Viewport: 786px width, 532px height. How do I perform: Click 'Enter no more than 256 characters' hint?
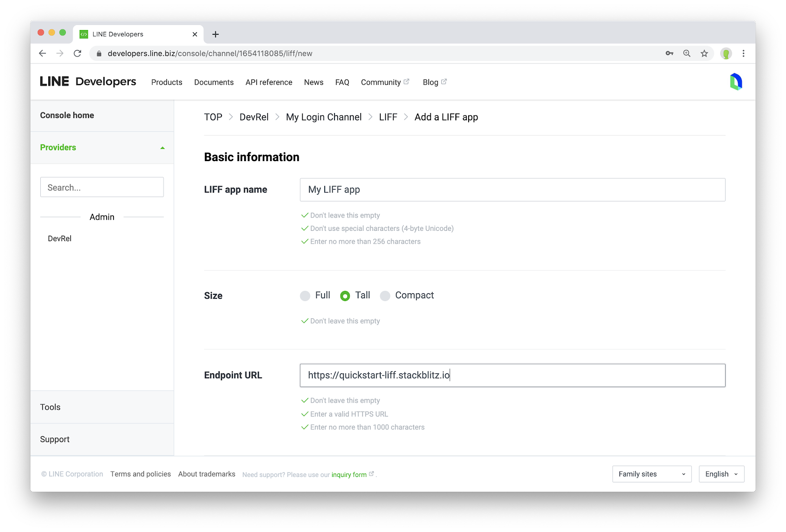pyautogui.click(x=365, y=242)
